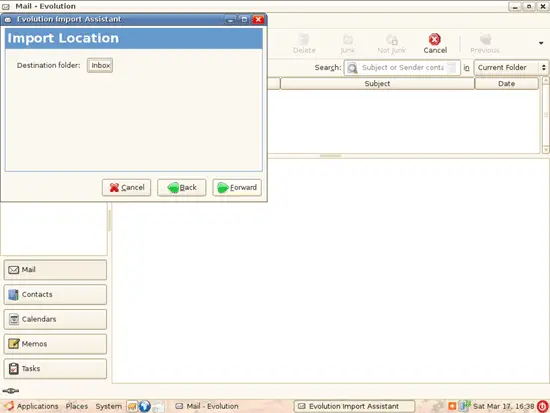Open the search options magnifier icon
Viewport: 550px width, 413px height.
pyautogui.click(x=352, y=67)
